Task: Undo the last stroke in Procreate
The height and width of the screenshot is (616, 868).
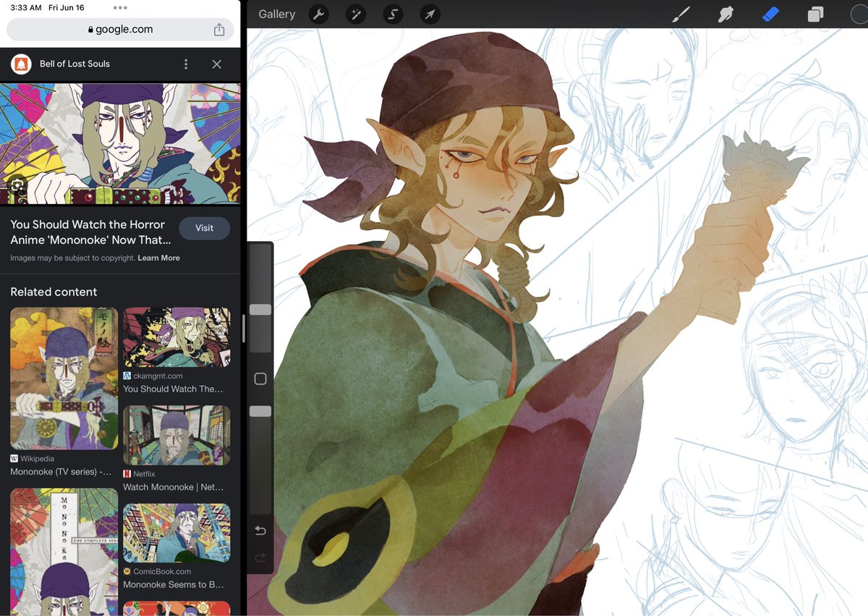Action: coord(260,531)
